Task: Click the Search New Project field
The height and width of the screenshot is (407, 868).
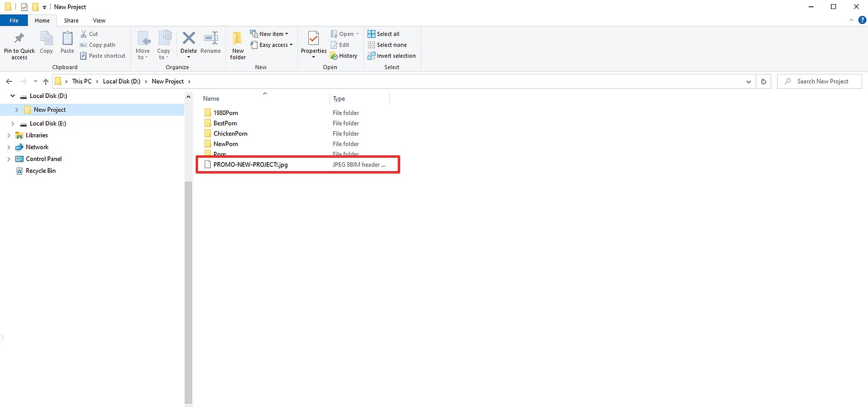Action: tap(819, 81)
